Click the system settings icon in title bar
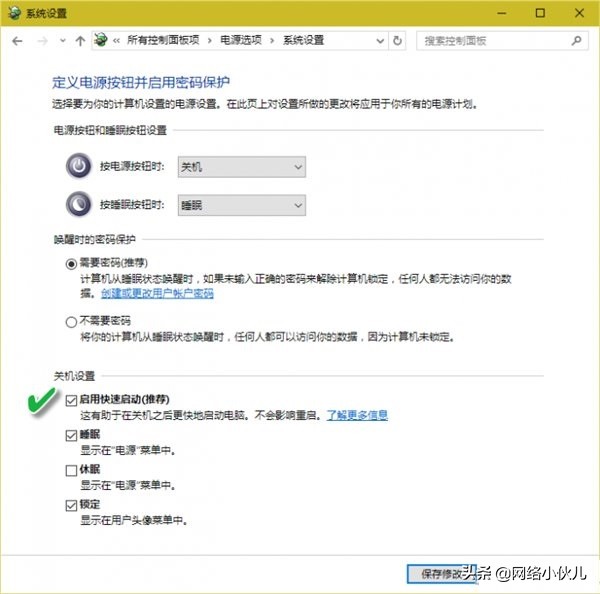This screenshot has width=600, height=594. pos(15,13)
